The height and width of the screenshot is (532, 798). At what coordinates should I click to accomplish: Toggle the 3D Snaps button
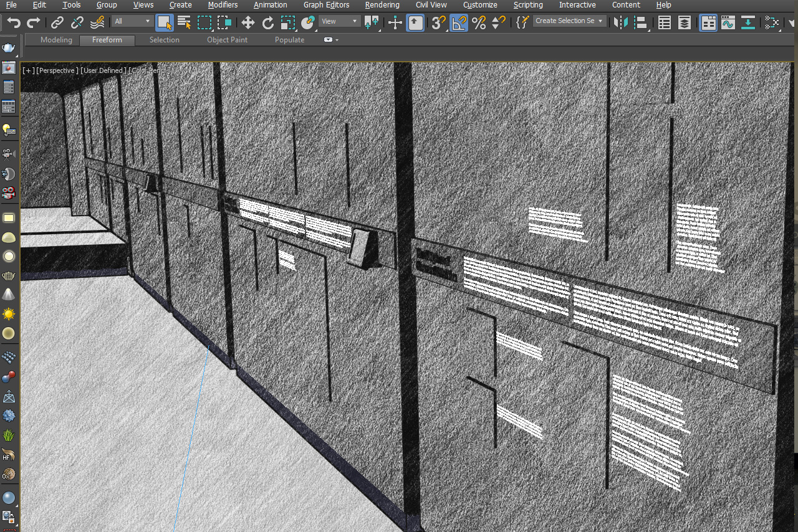[439, 23]
